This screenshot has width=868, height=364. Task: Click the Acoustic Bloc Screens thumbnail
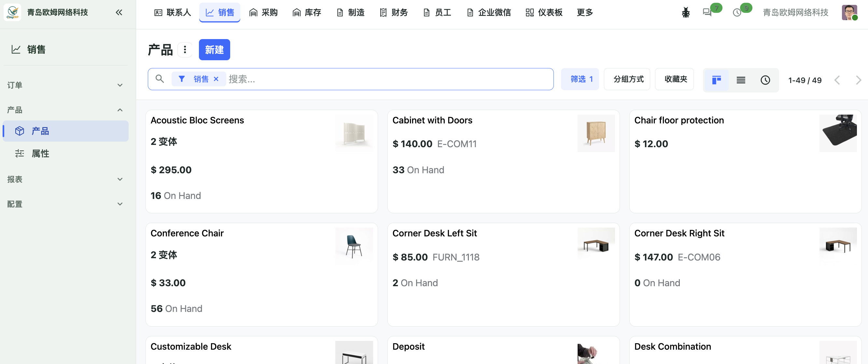click(x=354, y=133)
